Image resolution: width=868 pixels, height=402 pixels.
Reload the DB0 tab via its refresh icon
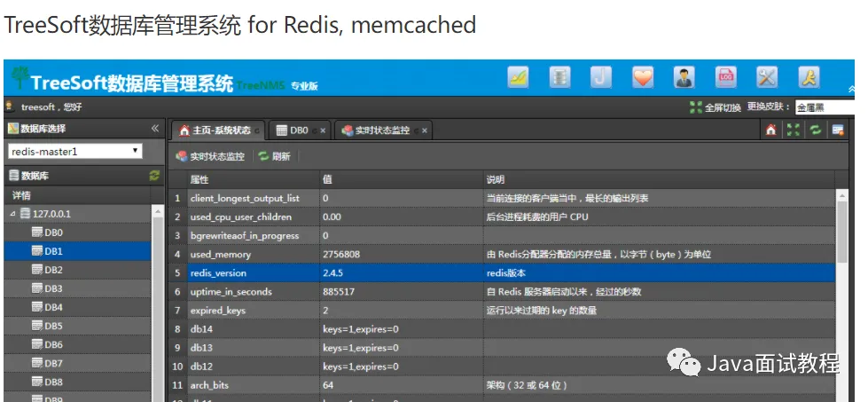314,131
